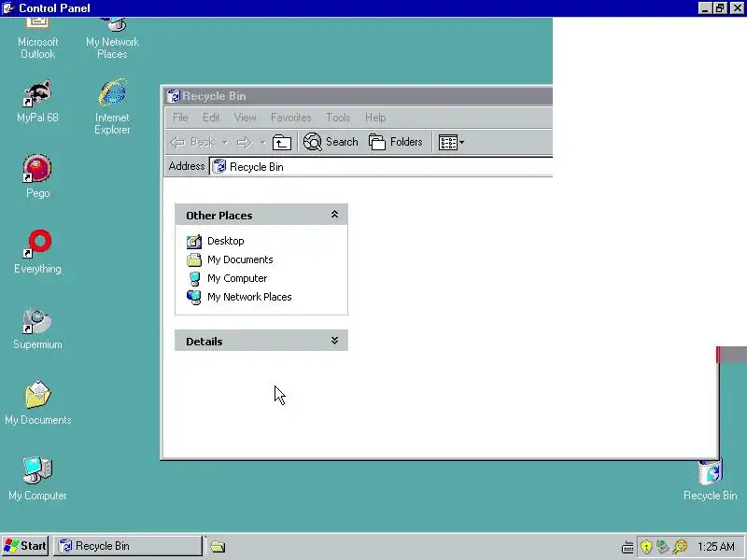Open the Back history dropdown arrow
This screenshot has height=560, width=747.
point(225,143)
